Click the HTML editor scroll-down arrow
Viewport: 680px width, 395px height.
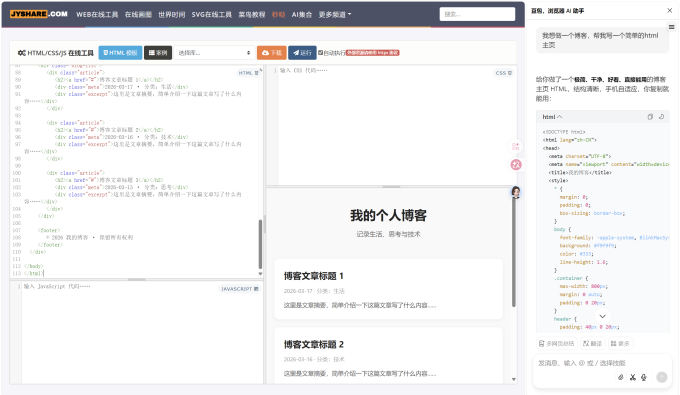pos(260,274)
